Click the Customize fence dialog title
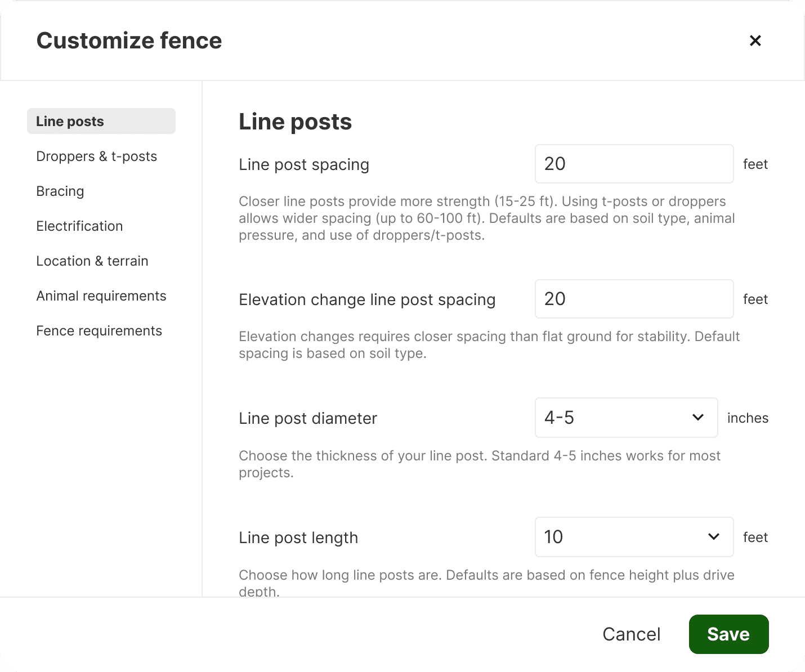The height and width of the screenshot is (672, 805). tap(129, 41)
